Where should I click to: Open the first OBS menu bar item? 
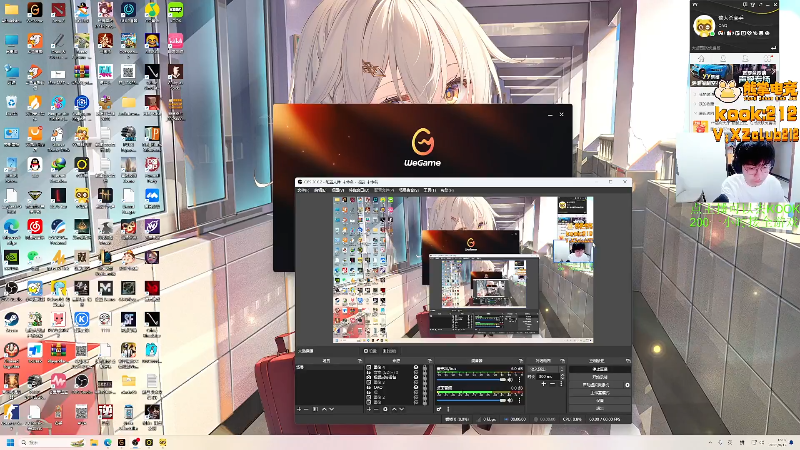tap(303, 190)
